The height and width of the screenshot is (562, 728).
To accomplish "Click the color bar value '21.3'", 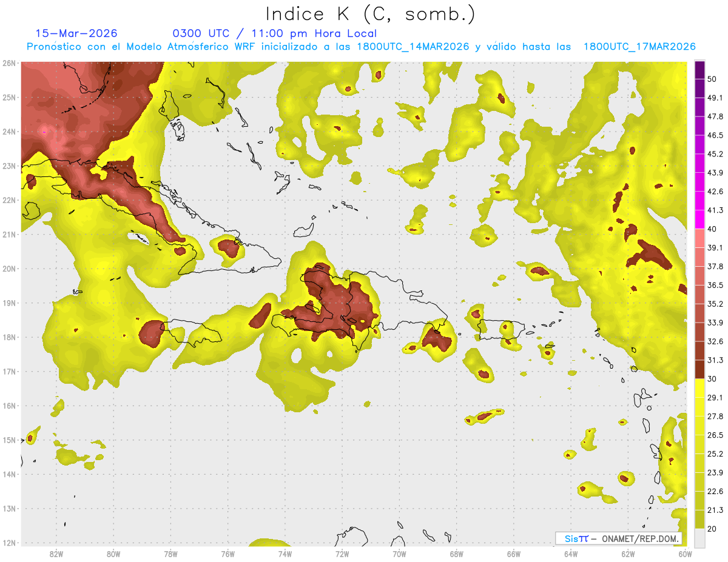I will 715,510.
